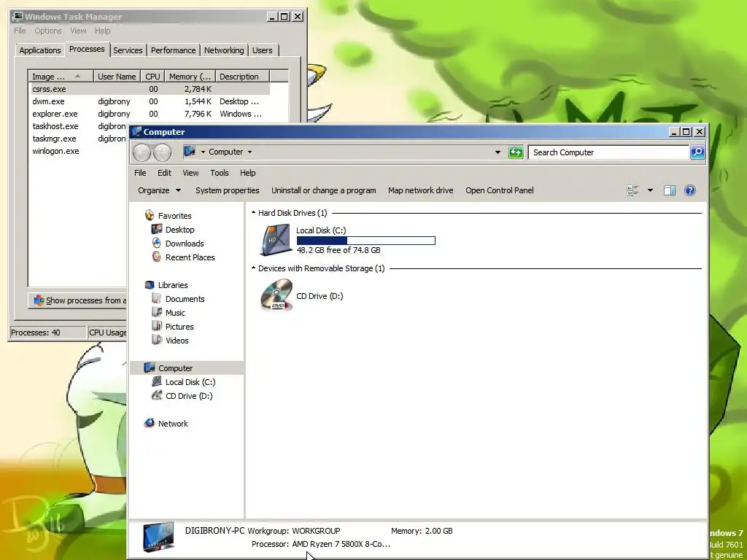This screenshot has width=747, height=560.
Task: Open the Tools menu in Computer window
Action: point(219,173)
